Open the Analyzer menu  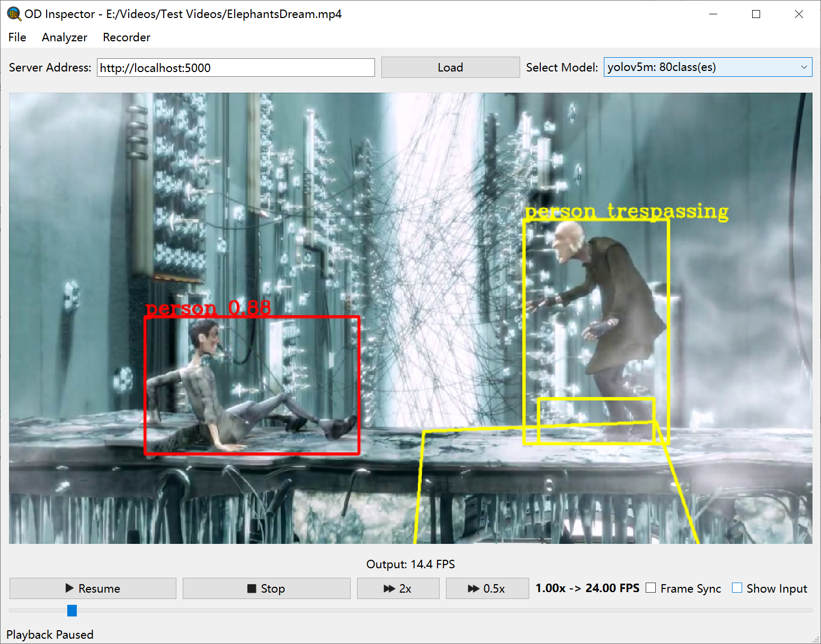[65, 37]
